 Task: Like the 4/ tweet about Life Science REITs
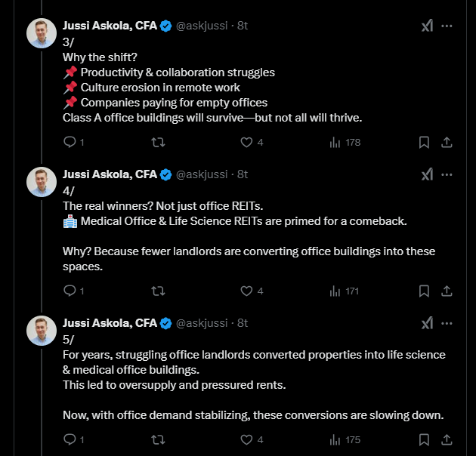pyautogui.click(x=246, y=291)
